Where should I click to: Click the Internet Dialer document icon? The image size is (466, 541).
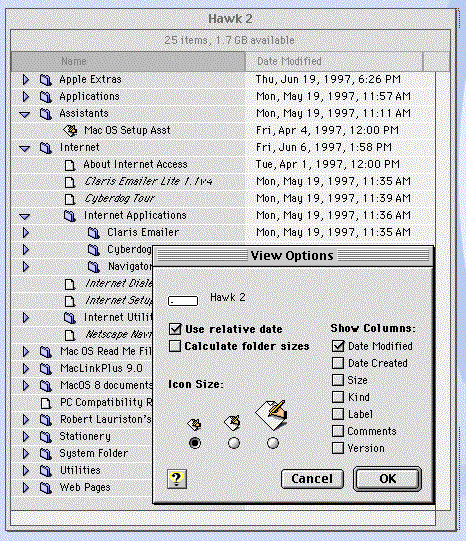pyautogui.click(x=70, y=284)
